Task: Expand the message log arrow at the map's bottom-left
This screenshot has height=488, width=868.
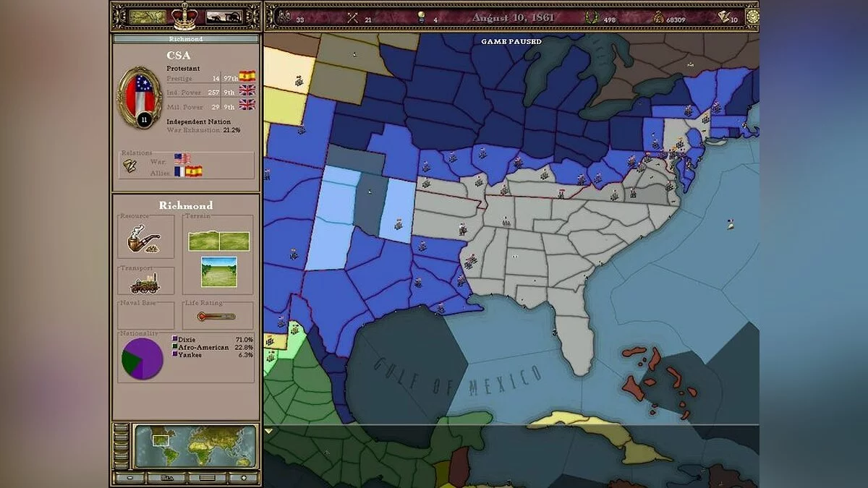Action: coord(270,431)
